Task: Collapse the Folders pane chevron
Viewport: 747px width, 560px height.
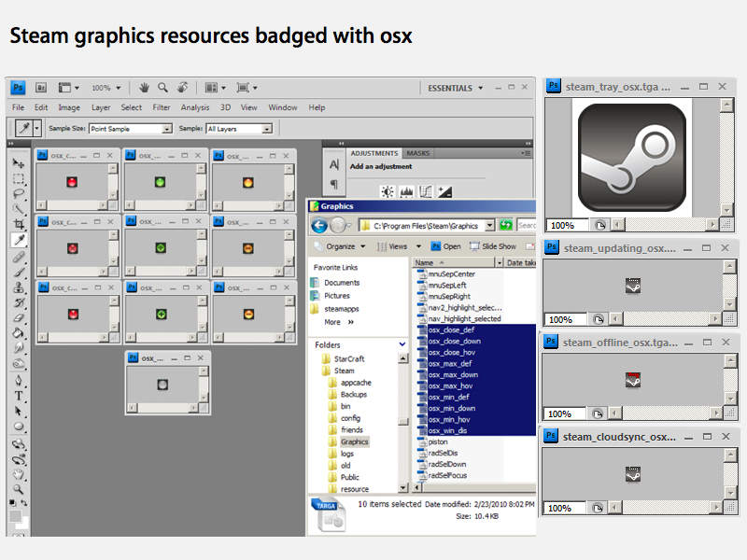Action: 402,344
